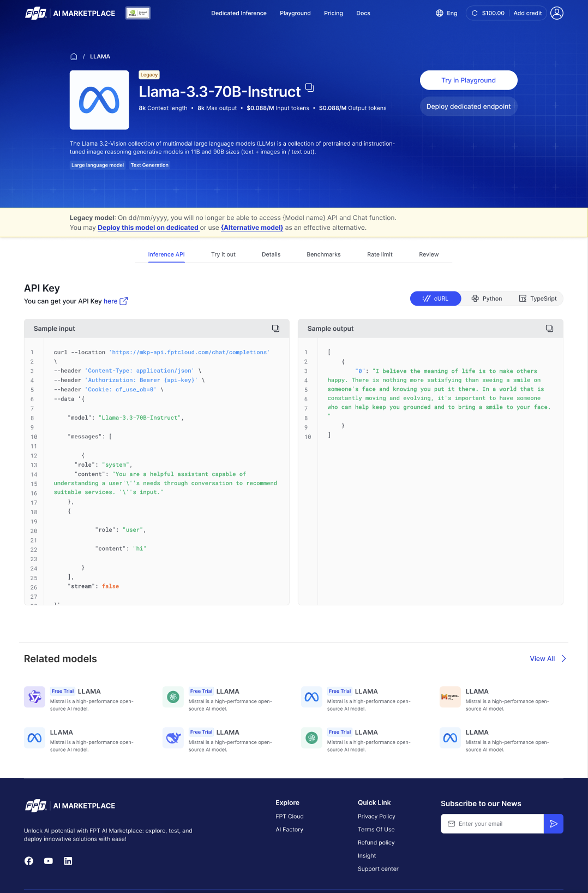
Task: Follow 'Deploy this model on dedicated' link
Action: pyautogui.click(x=148, y=228)
